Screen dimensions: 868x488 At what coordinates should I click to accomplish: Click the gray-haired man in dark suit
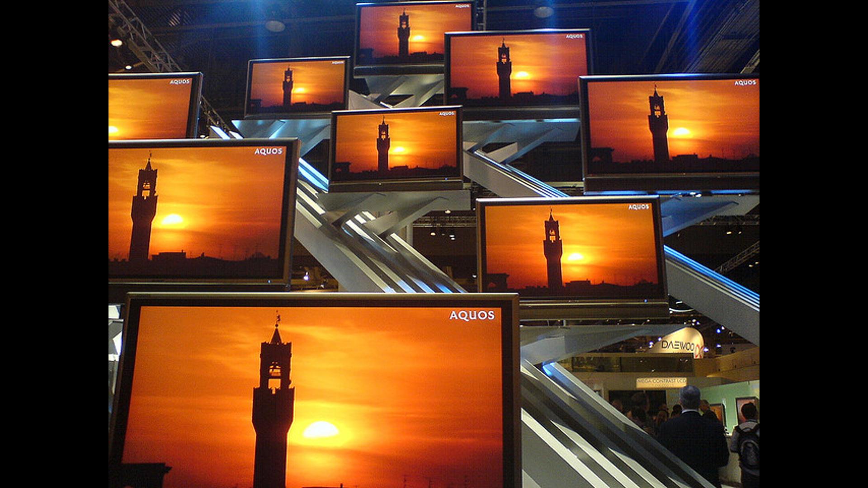(692, 434)
